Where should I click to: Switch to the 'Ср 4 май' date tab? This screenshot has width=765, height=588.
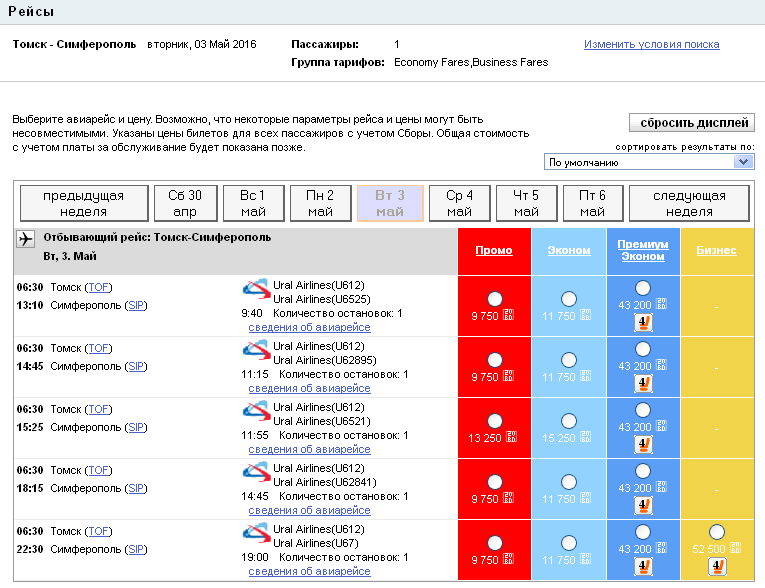tap(459, 203)
